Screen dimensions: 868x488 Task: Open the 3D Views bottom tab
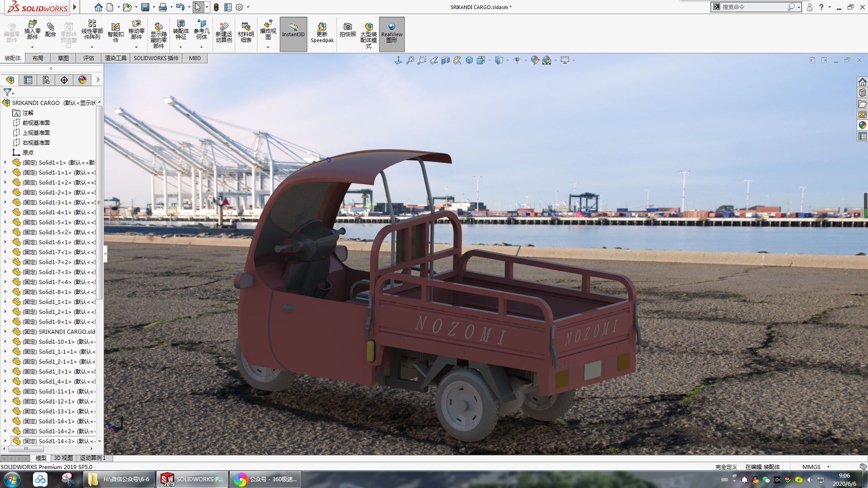click(x=63, y=458)
